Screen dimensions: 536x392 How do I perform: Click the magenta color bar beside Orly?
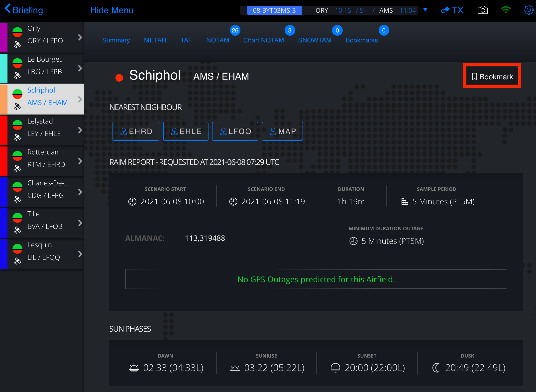pyautogui.click(x=4, y=37)
